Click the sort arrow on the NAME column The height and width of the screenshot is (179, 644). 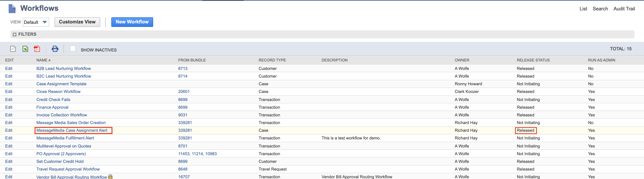(50, 60)
